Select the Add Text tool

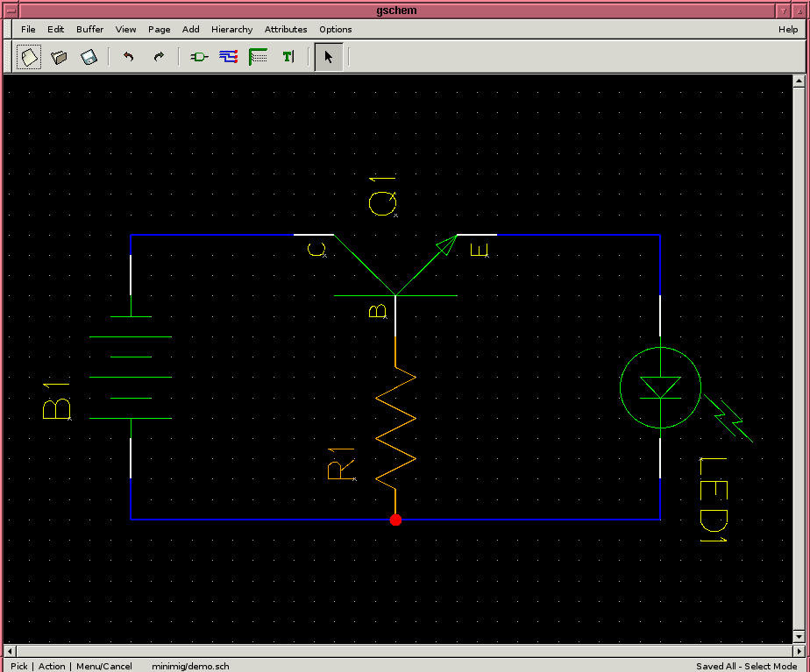[288, 58]
